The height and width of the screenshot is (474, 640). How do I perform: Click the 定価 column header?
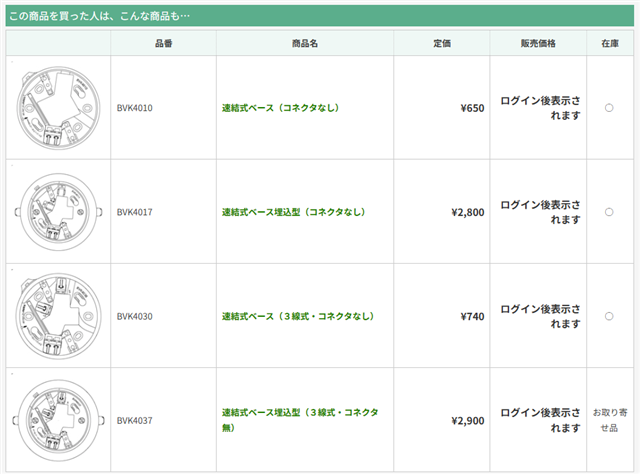click(442, 44)
